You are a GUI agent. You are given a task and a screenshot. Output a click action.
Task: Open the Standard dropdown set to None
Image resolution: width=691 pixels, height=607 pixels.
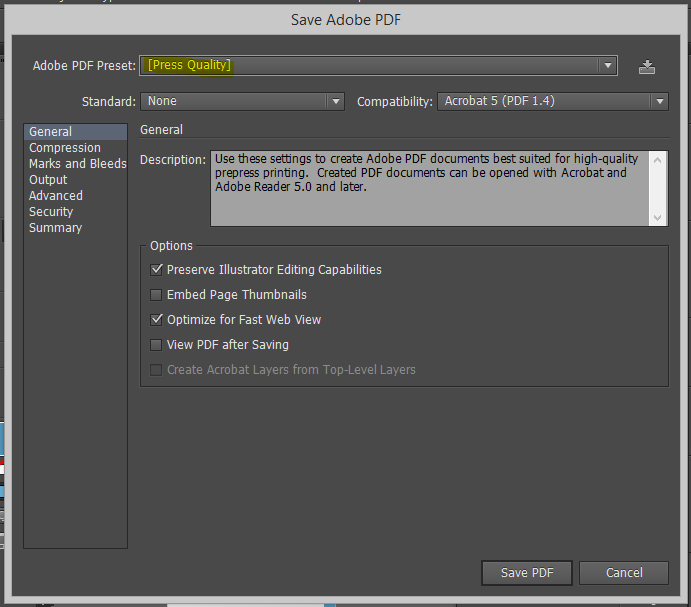tap(242, 101)
